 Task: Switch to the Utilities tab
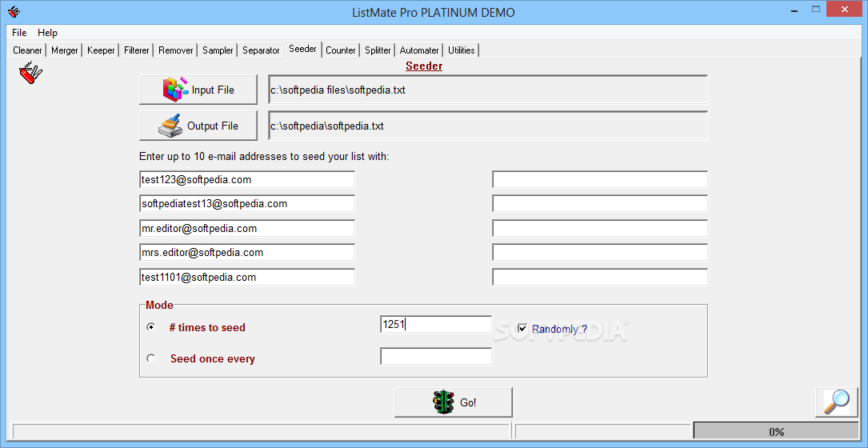click(x=461, y=50)
